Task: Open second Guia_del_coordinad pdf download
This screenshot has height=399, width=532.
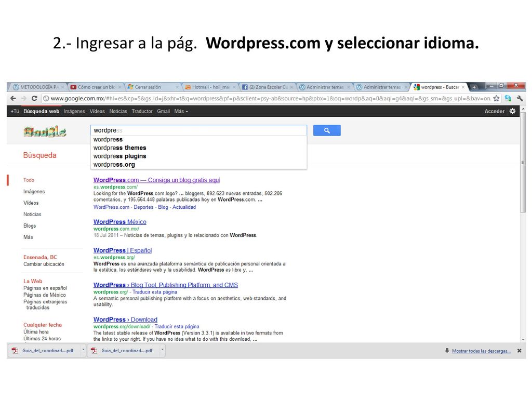Action: point(123,351)
